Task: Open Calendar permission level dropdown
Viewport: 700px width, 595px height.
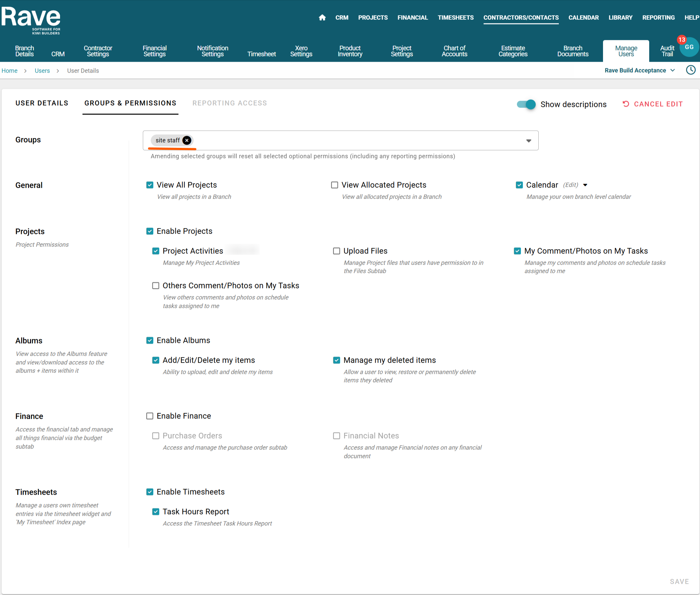Action: tap(585, 185)
